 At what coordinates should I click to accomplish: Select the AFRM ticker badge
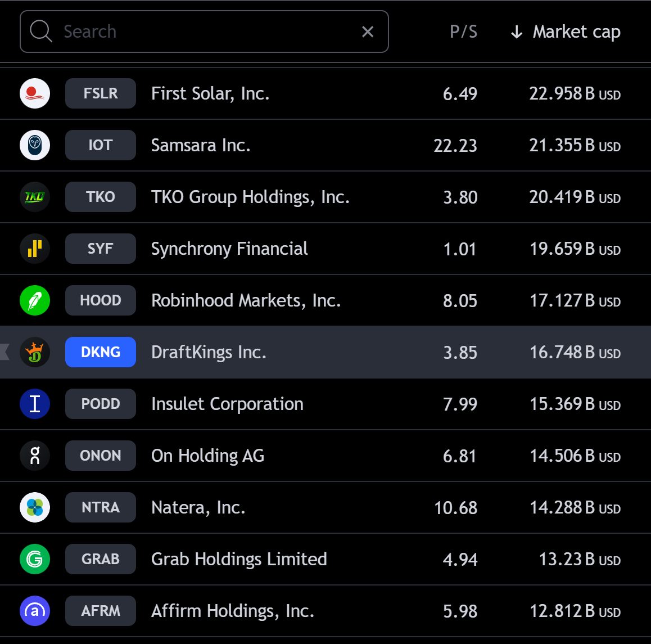coord(101,611)
